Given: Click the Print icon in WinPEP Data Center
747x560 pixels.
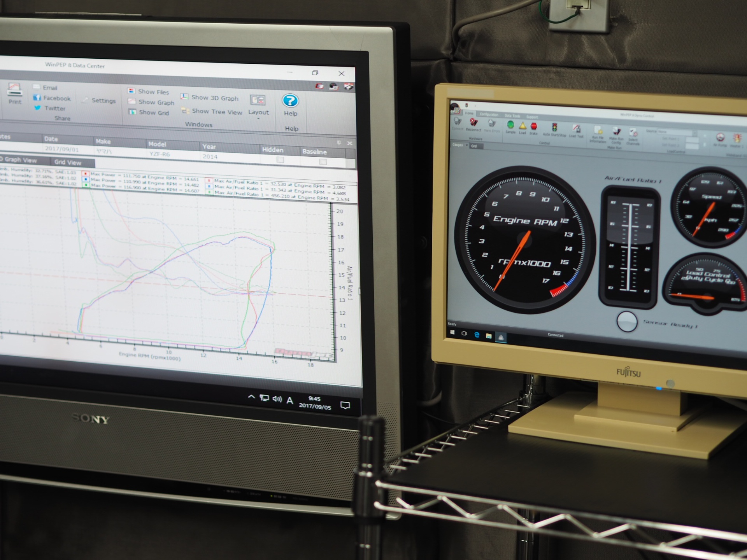Looking at the screenshot, I should click(15, 93).
